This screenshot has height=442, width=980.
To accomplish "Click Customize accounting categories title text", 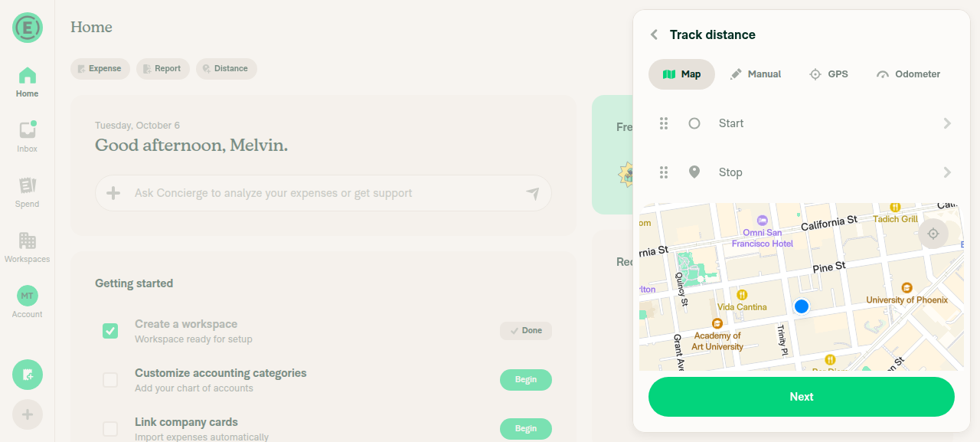I will (x=220, y=373).
